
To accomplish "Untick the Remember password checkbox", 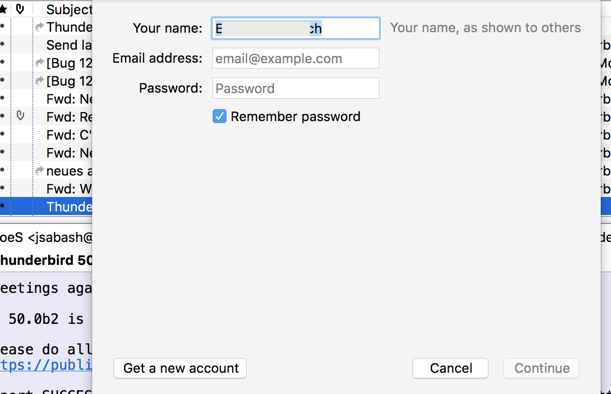I will [219, 116].
